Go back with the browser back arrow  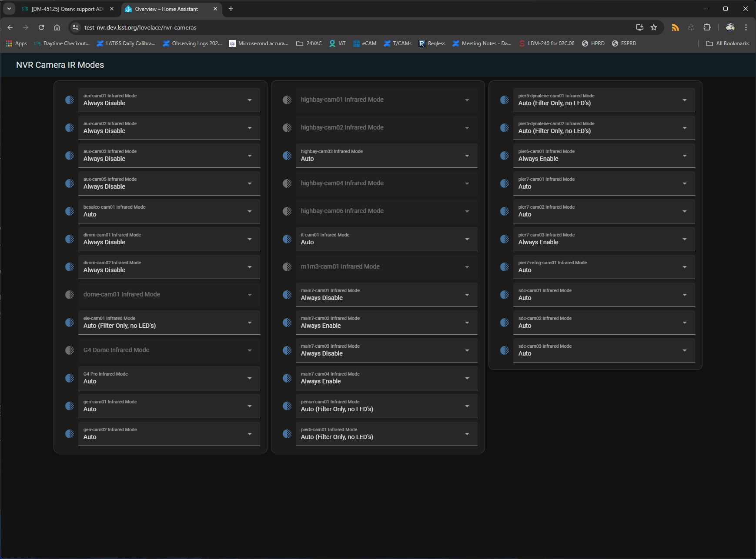pyautogui.click(x=10, y=27)
